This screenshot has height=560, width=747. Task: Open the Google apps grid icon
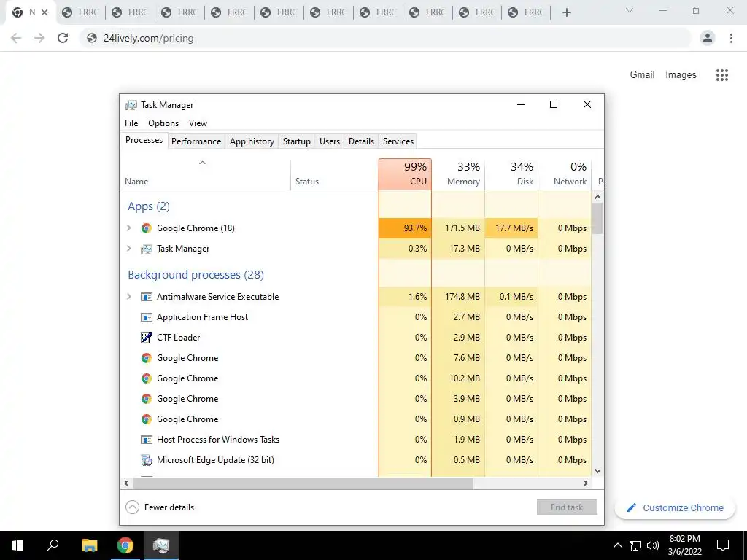pyautogui.click(x=722, y=75)
